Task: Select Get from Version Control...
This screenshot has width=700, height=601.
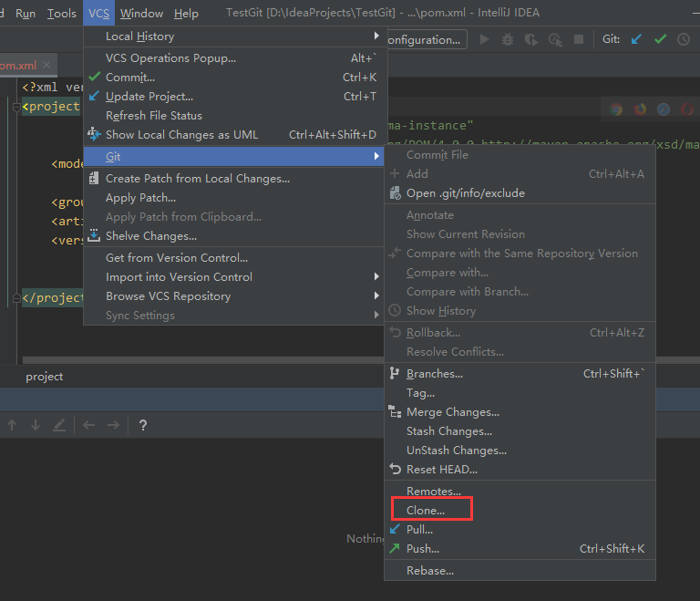Action: coord(234,258)
